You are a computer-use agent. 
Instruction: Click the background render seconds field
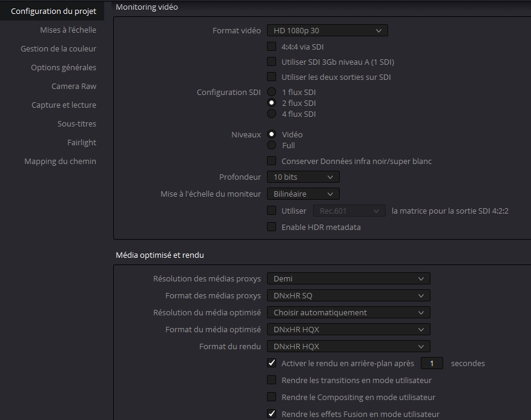(432, 364)
